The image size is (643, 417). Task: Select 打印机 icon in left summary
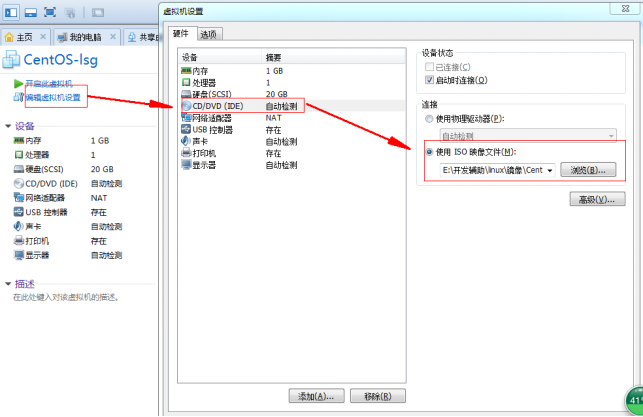coord(18,241)
